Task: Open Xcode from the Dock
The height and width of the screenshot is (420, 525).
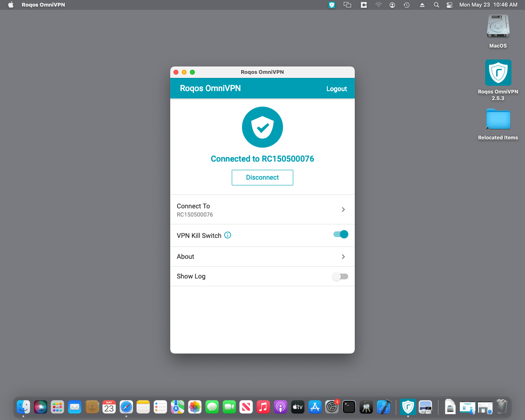Action: 384,407
